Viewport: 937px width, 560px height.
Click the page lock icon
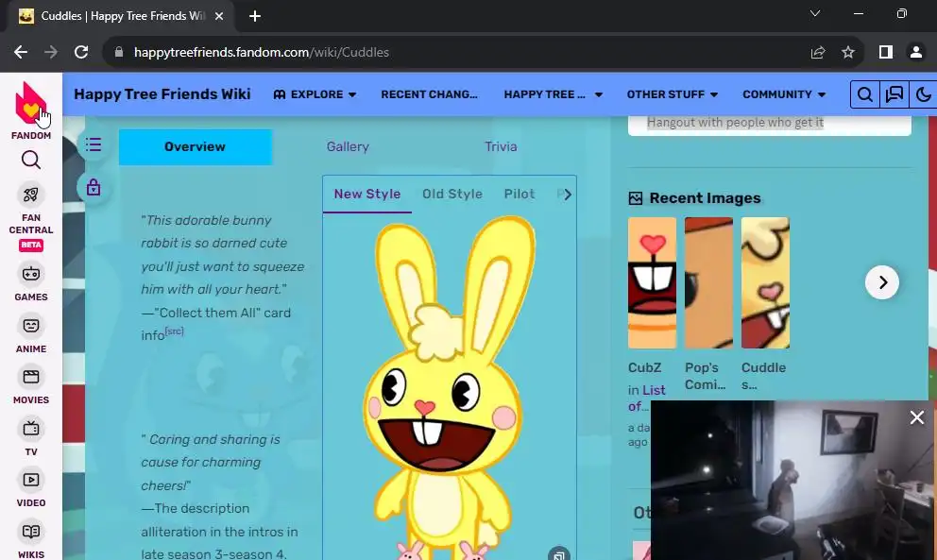point(94,188)
